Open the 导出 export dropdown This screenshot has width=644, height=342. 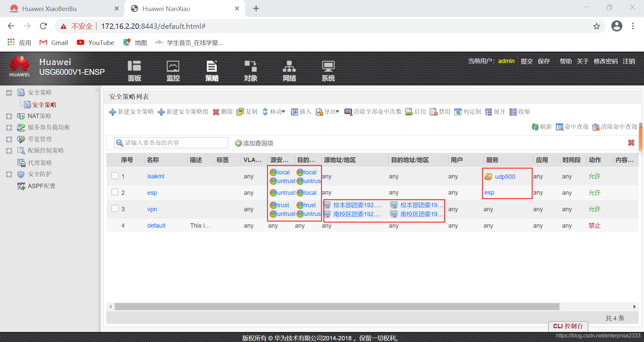(328, 112)
